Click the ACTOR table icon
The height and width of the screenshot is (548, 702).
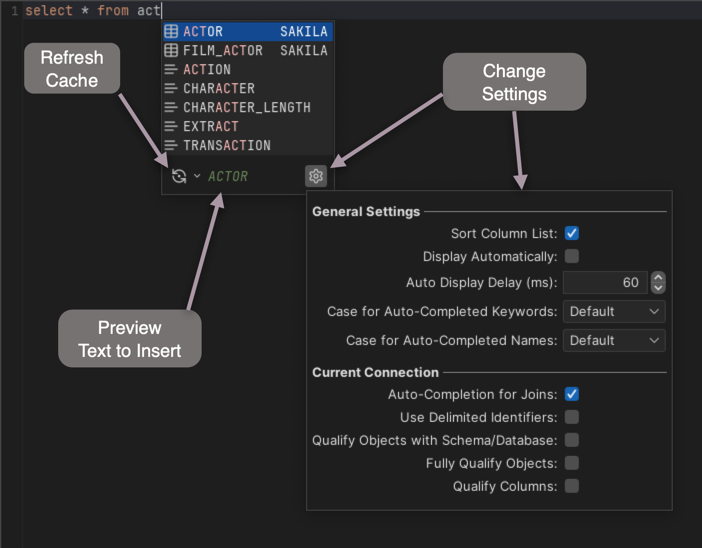point(171,32)
